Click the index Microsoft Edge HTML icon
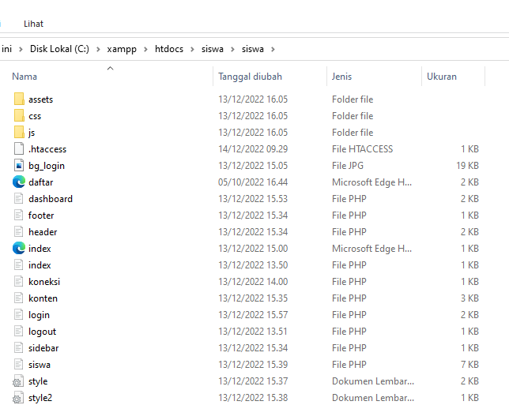Viewport: 509px width, 420px height. coord(19,248)
